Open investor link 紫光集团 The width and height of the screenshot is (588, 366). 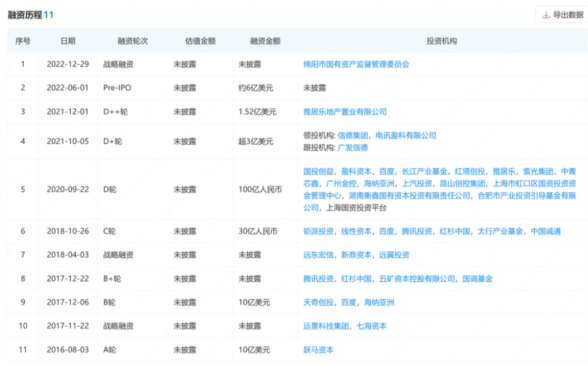click(x=538, y=171)
